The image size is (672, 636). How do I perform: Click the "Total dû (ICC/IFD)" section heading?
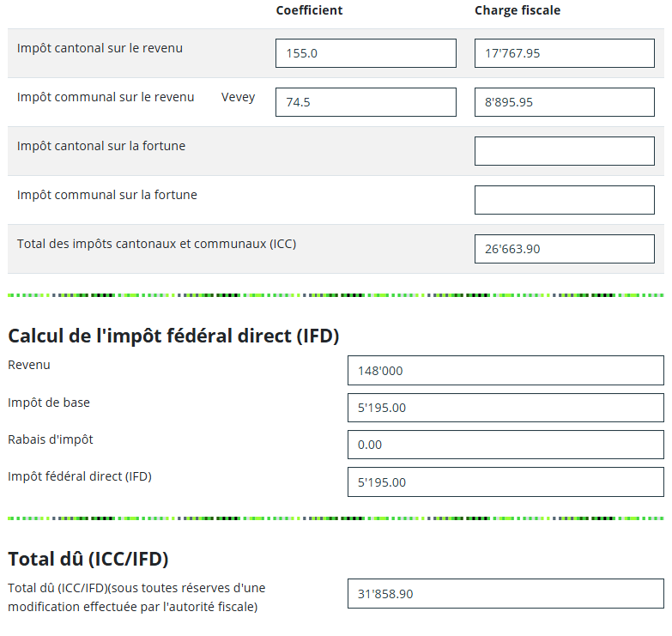[88, 560]
